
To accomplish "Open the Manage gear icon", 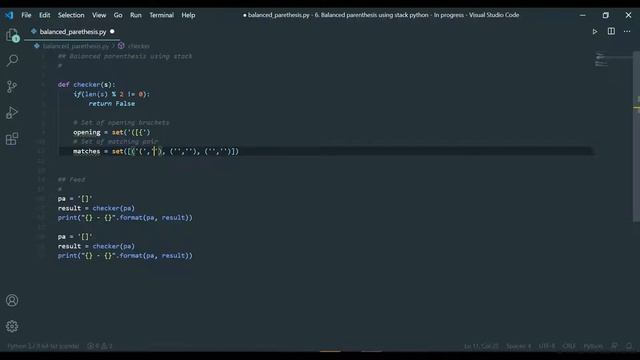I will pos(12,326).
